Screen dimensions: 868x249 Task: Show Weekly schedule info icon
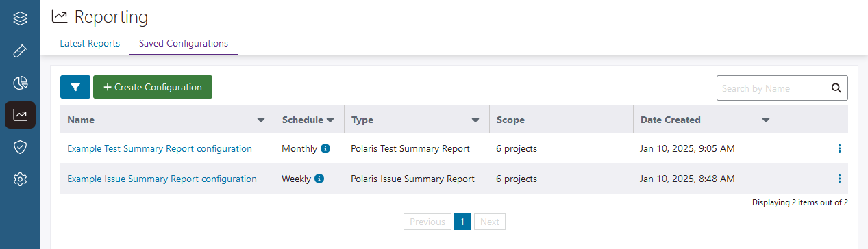tap(319, 179)
